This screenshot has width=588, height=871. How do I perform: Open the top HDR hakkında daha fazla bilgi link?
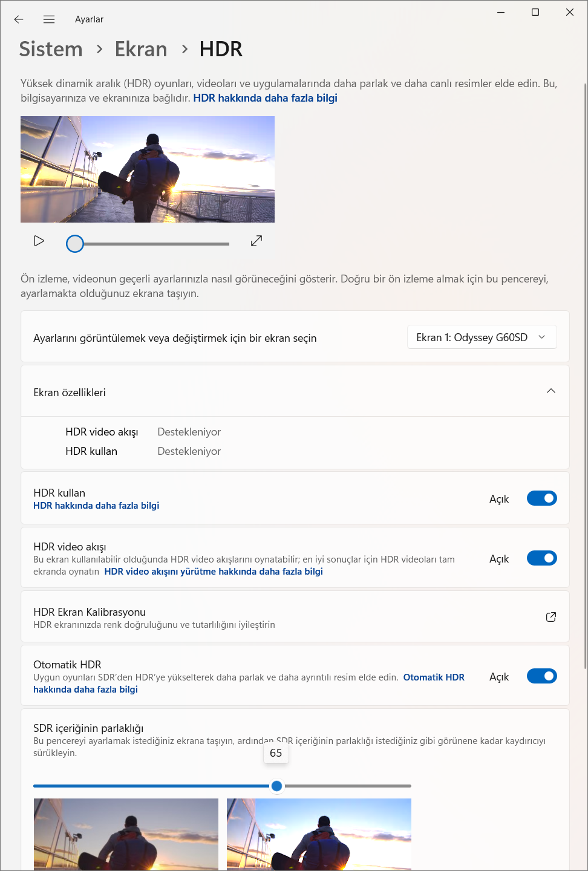[265, 98]
